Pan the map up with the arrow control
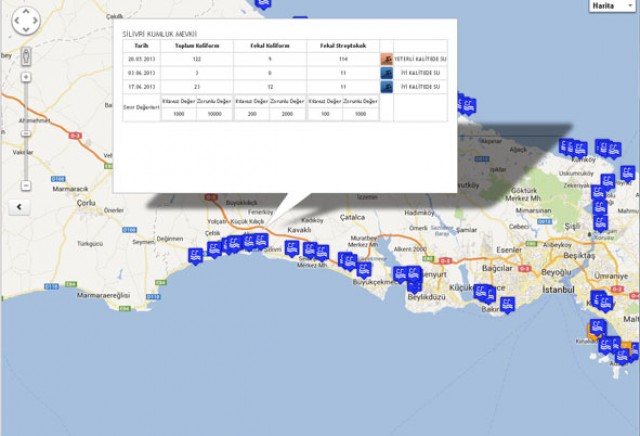Screen dimensions: 640x436 tap(26, 12)
